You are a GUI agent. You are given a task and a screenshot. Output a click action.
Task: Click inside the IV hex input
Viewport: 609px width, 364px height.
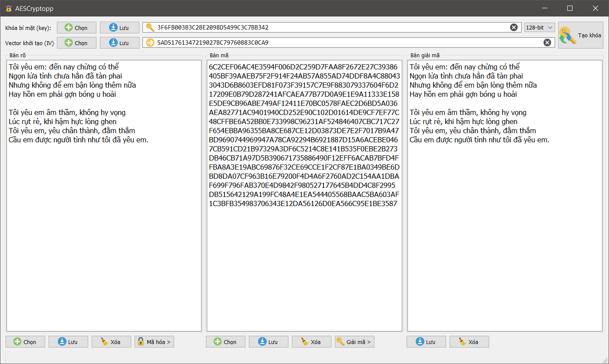click(x=349, y=43)
